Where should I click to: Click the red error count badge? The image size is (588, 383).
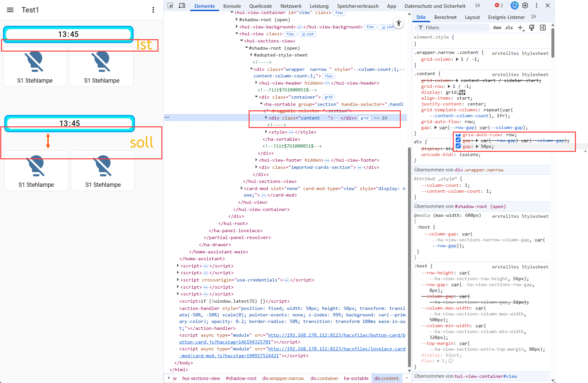tap(499, 6)
